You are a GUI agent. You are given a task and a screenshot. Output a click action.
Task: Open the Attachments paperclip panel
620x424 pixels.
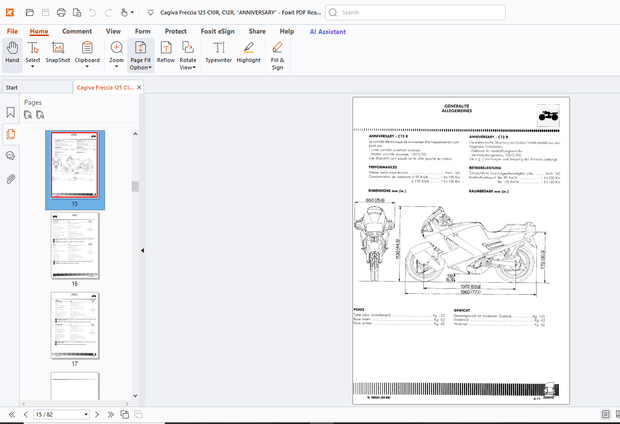pyautogui.click(x=11, y=179)
